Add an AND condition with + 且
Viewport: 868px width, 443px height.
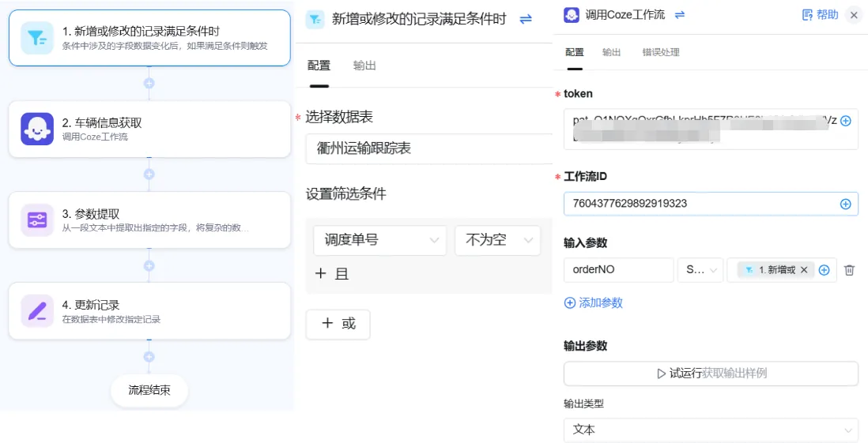(332, 274)
